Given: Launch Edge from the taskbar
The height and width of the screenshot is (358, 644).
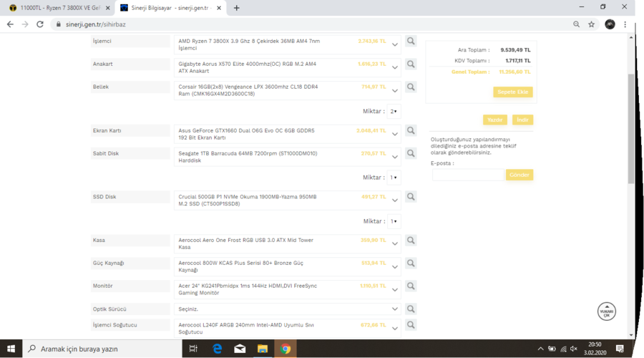Looking at the screenshot, I should click(x=218, y=349).
